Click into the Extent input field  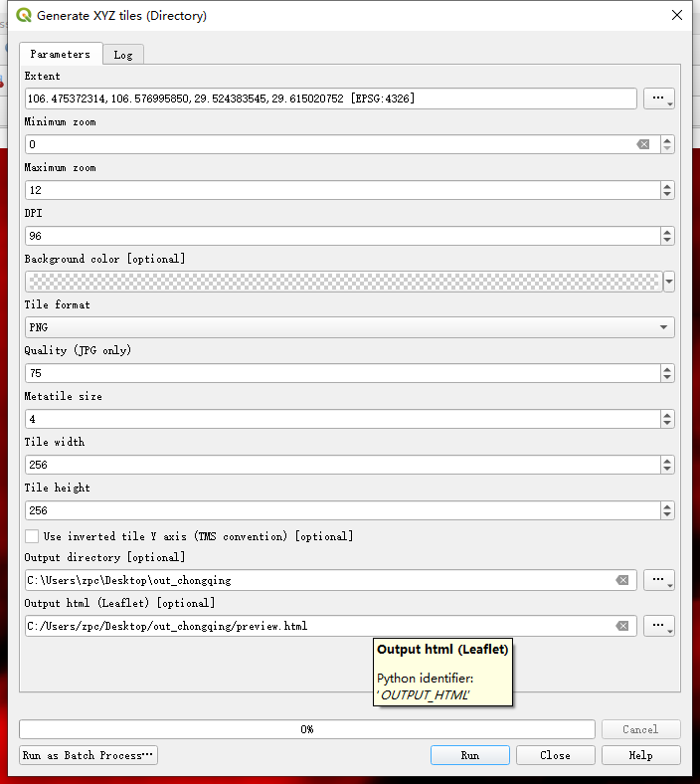(331, 98)
